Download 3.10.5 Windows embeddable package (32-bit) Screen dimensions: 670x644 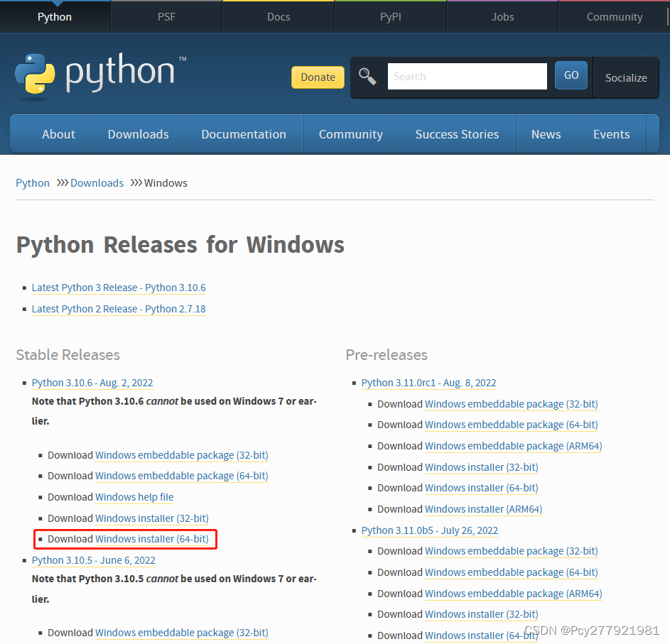coord(182,633)
